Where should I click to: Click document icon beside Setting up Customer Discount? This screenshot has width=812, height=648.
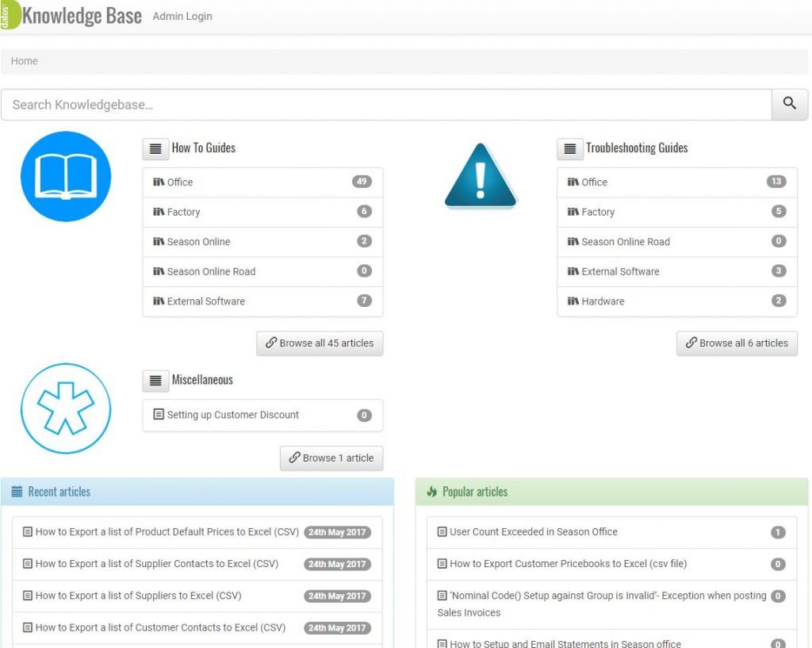click(159, 414)
